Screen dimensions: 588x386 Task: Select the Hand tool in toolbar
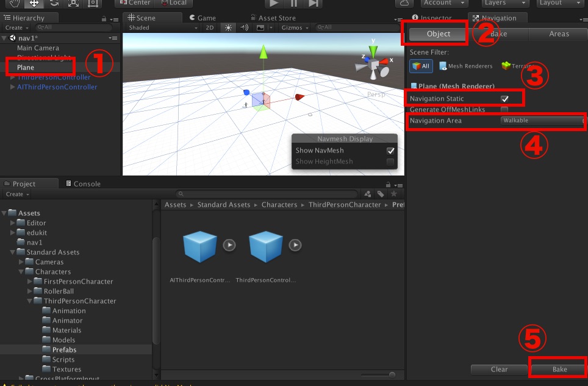14,4
